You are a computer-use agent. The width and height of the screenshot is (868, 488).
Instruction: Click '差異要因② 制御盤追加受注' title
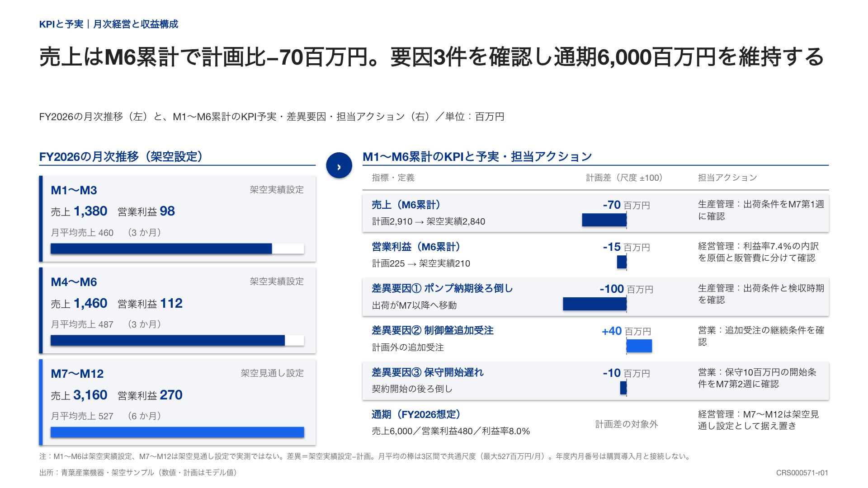point(433,330)
